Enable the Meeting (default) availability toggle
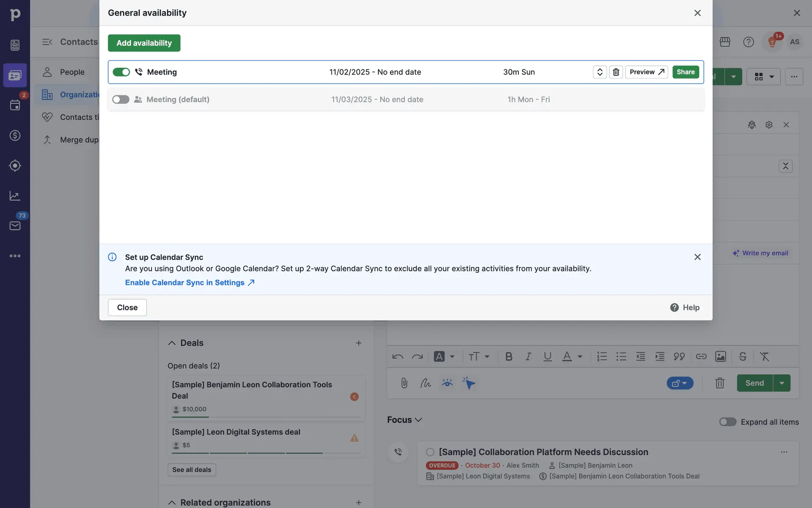The image size is (812, 508). 121,99
